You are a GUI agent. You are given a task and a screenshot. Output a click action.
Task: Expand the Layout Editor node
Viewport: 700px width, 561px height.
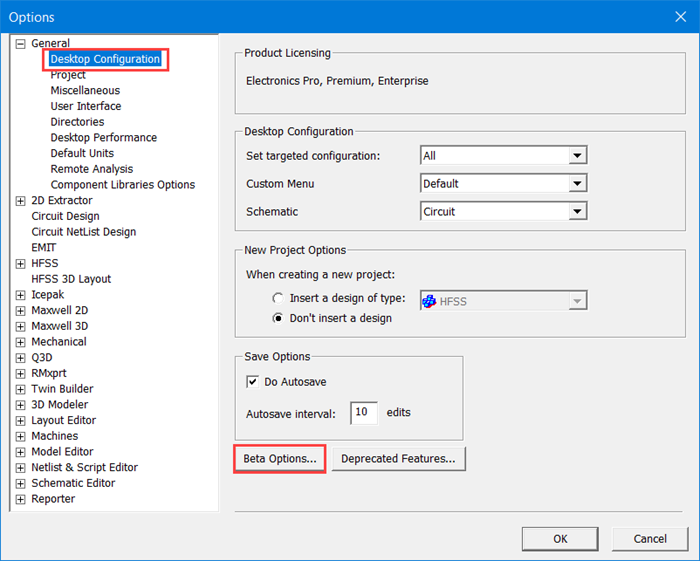(x=21, y=421)
